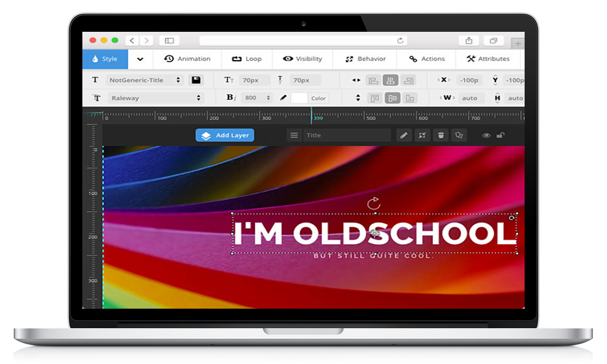Delete the Title layer using the trash icon

pos(441,135)
